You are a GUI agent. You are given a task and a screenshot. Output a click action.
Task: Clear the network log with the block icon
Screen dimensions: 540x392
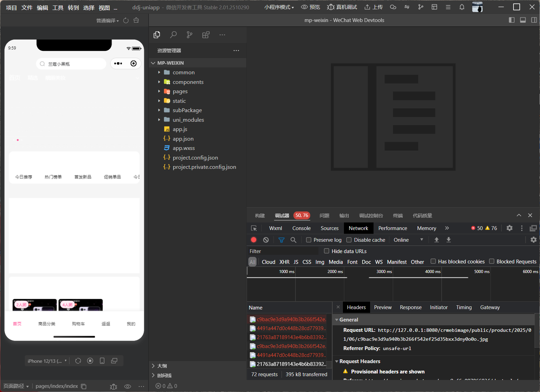point(266,240)
